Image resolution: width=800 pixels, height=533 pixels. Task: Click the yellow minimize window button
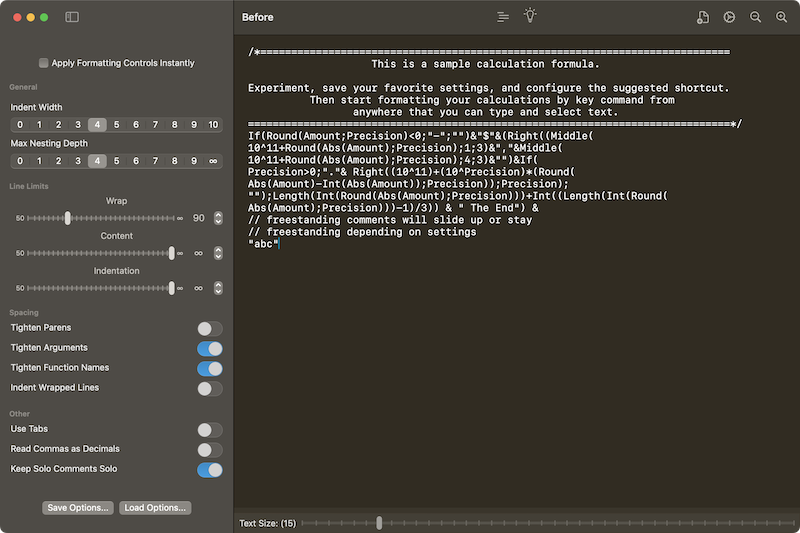point(31,17)
